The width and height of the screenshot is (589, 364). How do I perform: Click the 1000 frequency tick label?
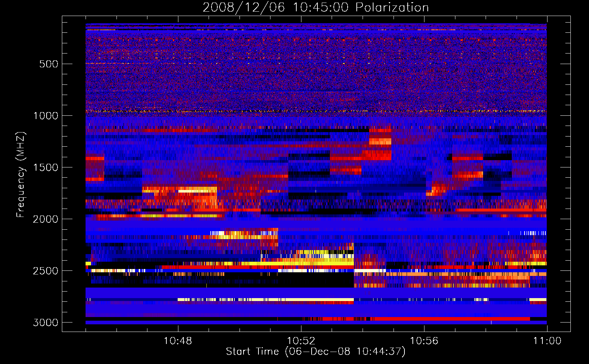[46, 116]
